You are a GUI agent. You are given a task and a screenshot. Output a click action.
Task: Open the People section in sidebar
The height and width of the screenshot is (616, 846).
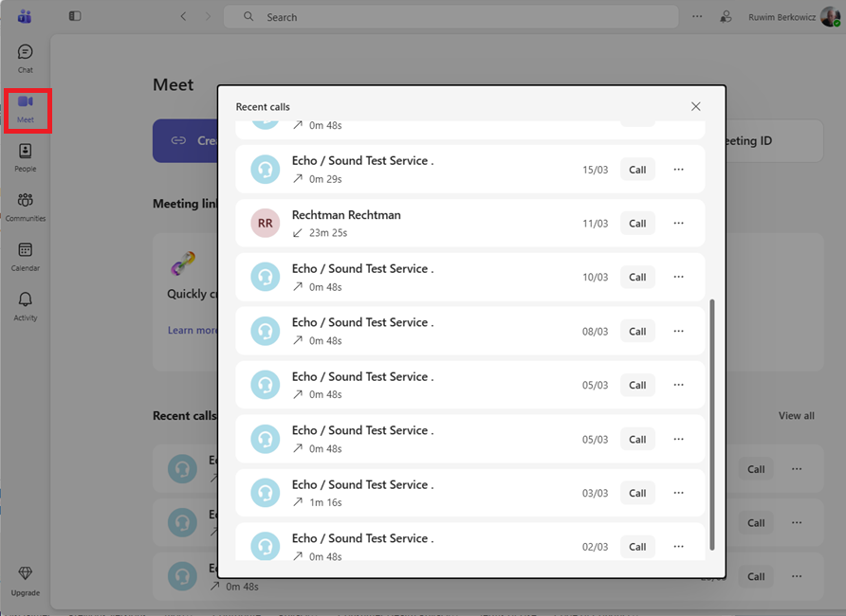pos(26,157)
